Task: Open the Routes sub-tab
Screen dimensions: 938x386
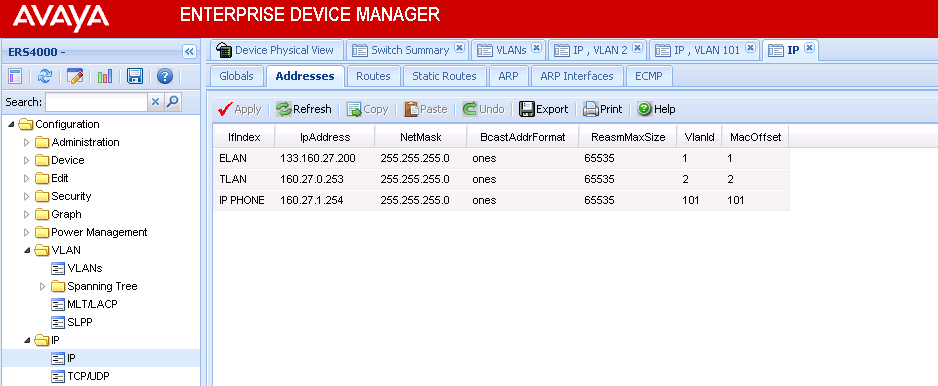Action: tap(373, 77)
